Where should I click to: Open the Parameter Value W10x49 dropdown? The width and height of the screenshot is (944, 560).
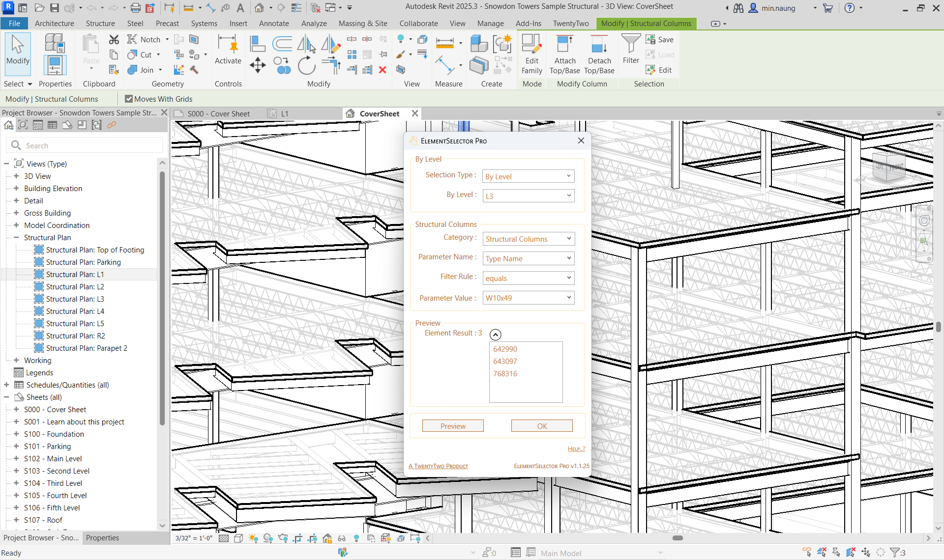point(528,298)
